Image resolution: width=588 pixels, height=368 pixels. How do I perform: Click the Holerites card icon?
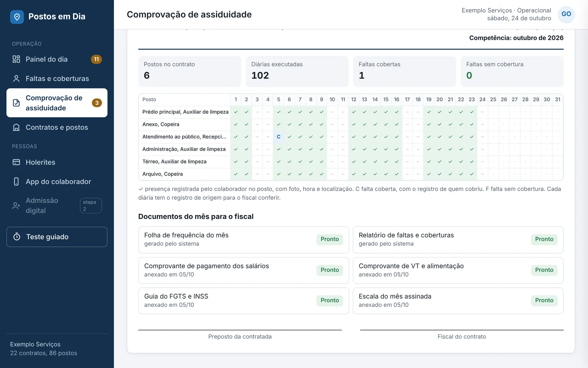click(16, 162)
